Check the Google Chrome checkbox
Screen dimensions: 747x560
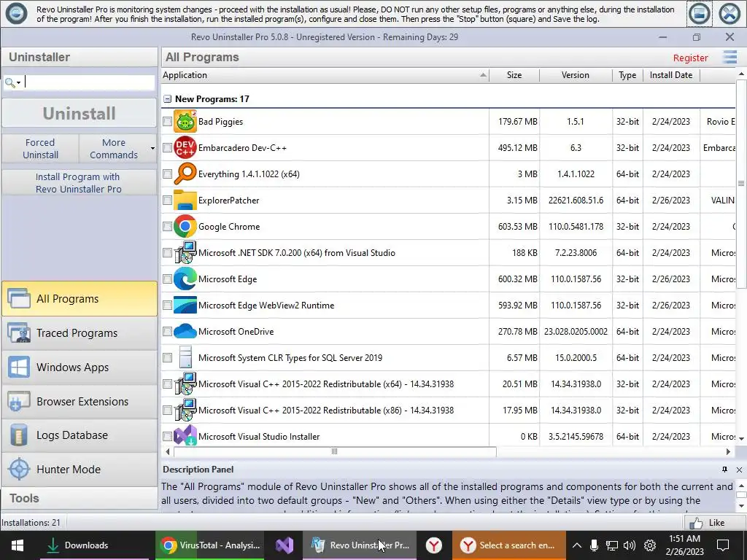(167, 226)
